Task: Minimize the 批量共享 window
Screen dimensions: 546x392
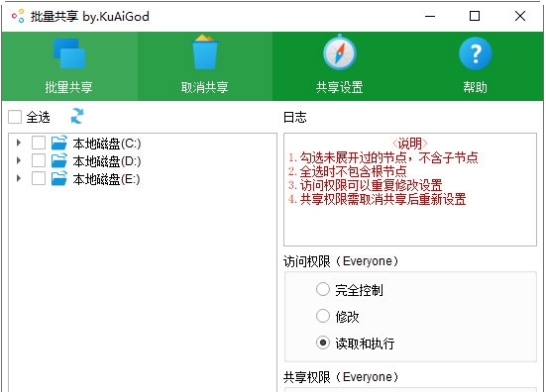Action: click(430, 16)
